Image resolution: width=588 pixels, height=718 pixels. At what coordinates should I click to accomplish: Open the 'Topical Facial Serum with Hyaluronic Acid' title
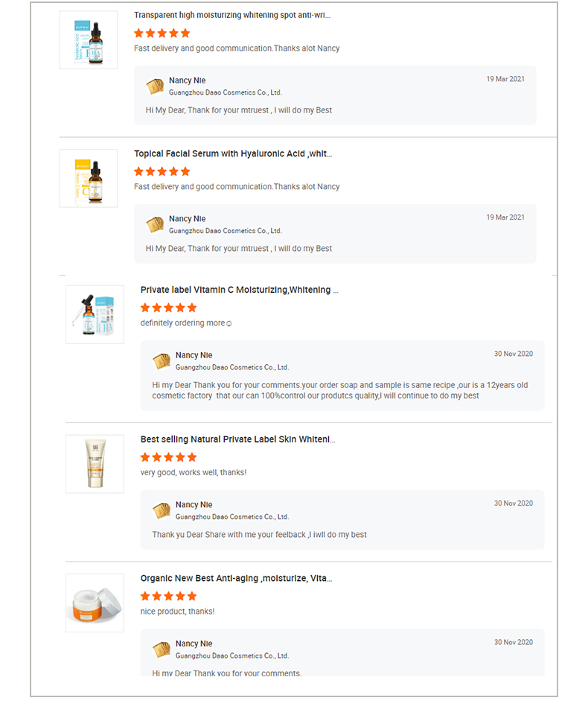pyautogui.click(x=233, y=154)
